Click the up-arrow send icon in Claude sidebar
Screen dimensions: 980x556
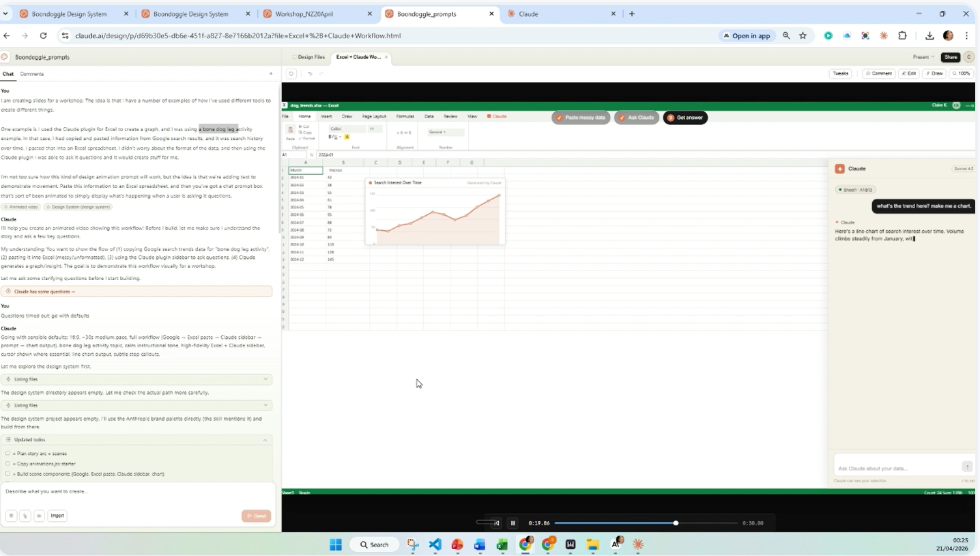(x=967, y=467)
